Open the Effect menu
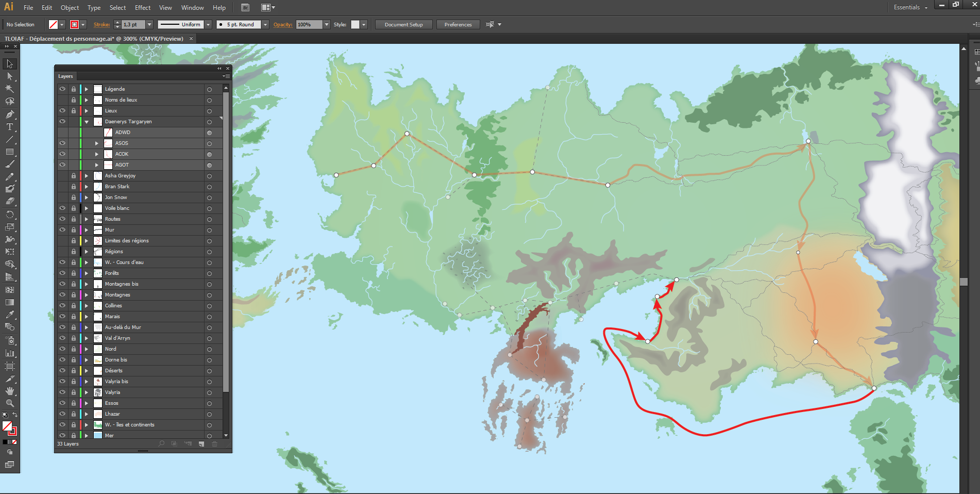 (x=143, y=8)
